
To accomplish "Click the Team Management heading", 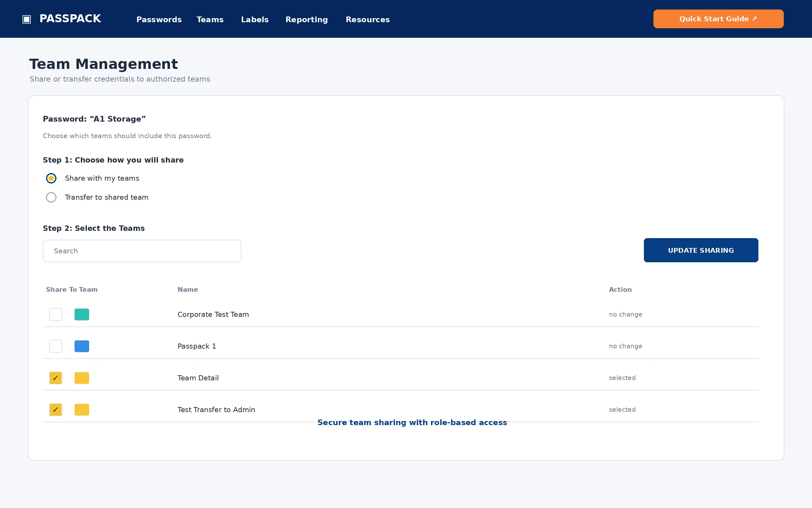I will point(103,64).
